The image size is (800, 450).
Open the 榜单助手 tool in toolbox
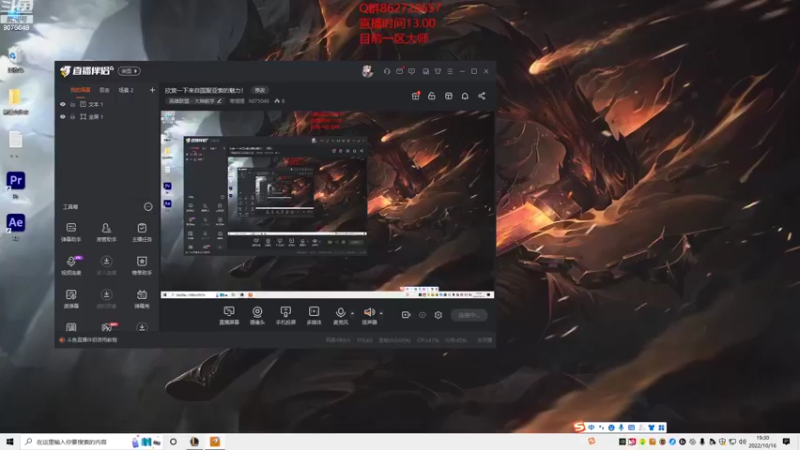[x=142, y=265]
